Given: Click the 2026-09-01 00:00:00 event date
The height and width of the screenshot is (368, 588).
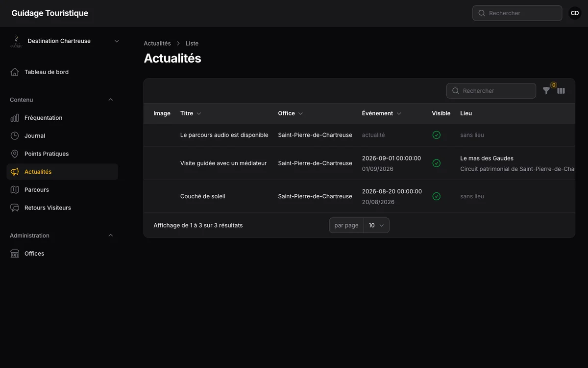Looking at the screenshot, I should (x=392, y=158).
